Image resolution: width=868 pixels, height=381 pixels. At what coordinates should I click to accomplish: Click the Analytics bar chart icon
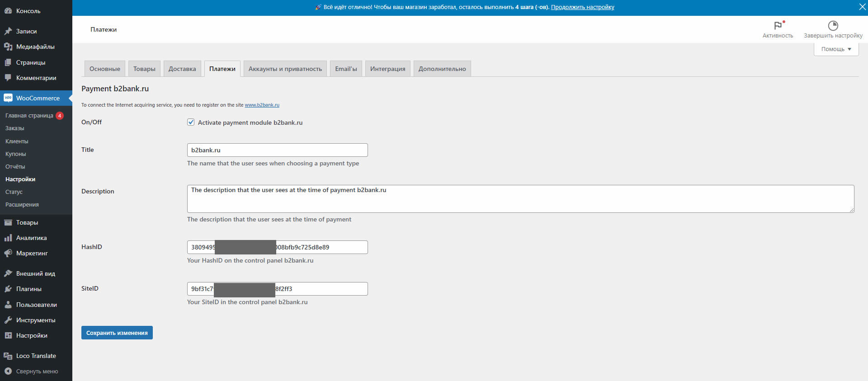click(8, 238)
